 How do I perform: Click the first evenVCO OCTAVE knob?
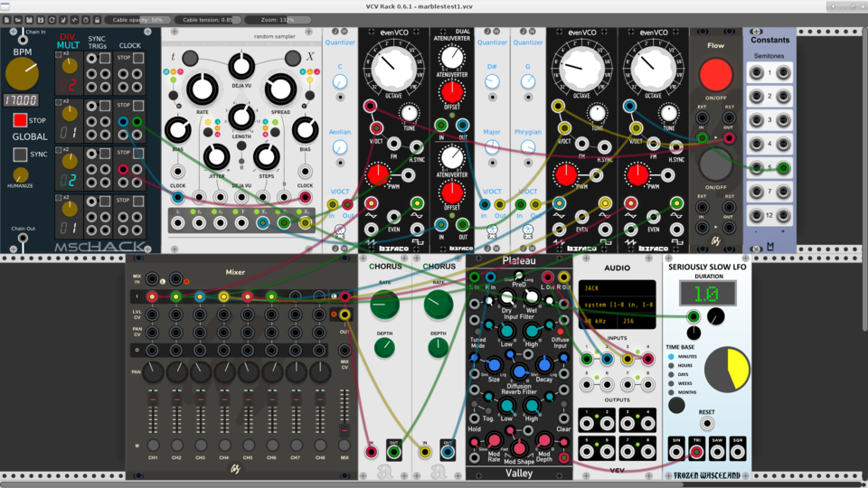(x=393, y=68)
